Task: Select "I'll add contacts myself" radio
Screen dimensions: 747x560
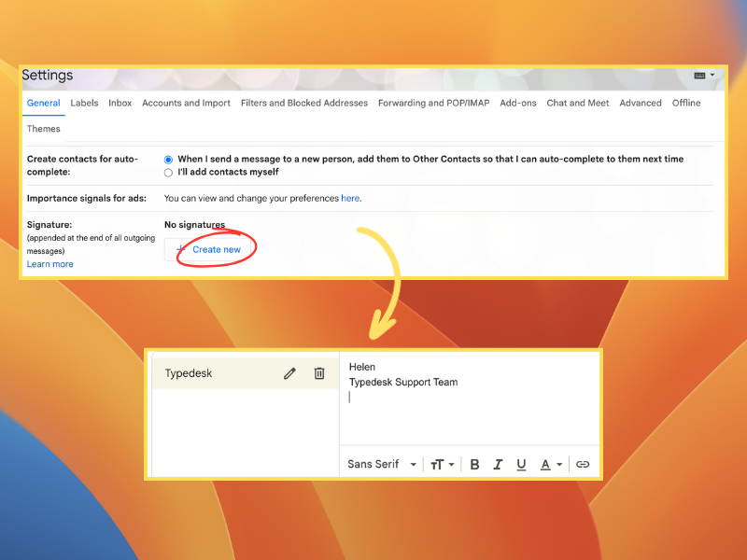Action: click(168, 173)
